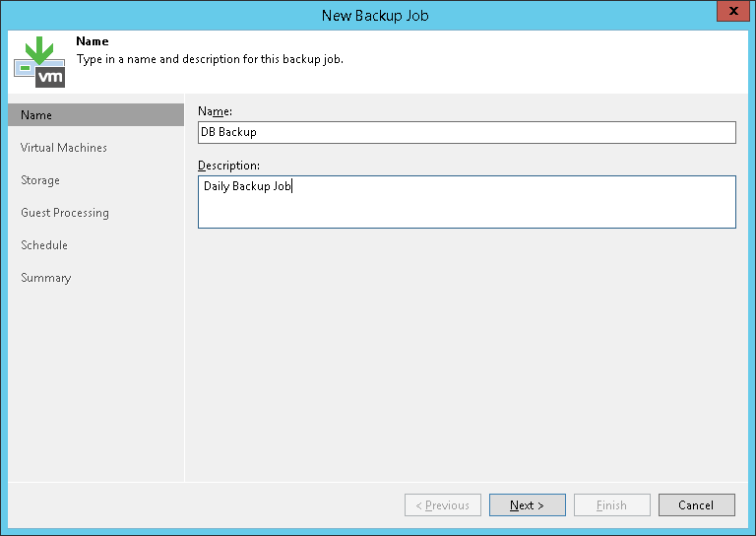Image resolution: width=756 pixels, height=536 pixels.
Task: Close the New Backup Job dialog
Action: (x=729, y=14)
